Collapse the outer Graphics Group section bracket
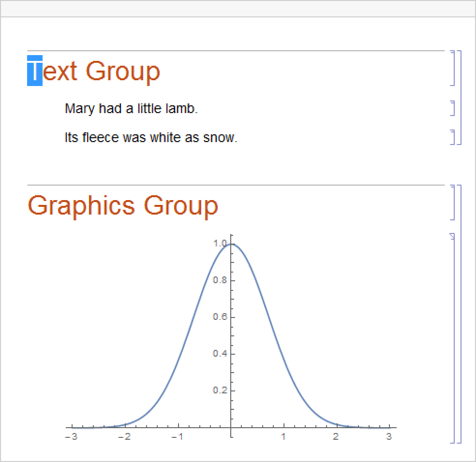Image resolution: width=476 pixels, height=462 pixels. coord(460,314)
